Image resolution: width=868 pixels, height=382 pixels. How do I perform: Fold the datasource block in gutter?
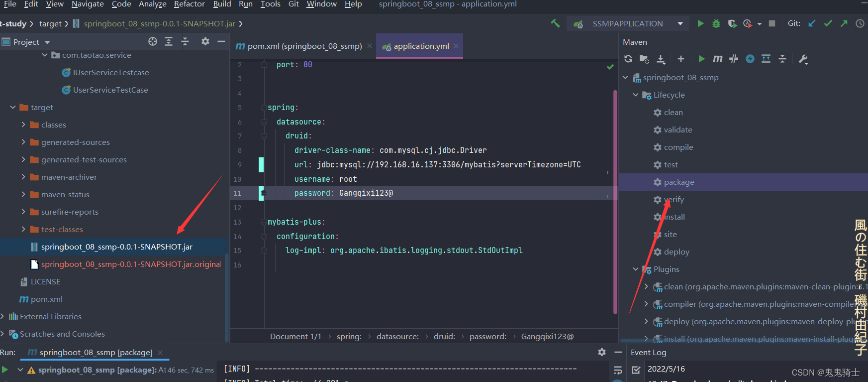tap(264, 122)
